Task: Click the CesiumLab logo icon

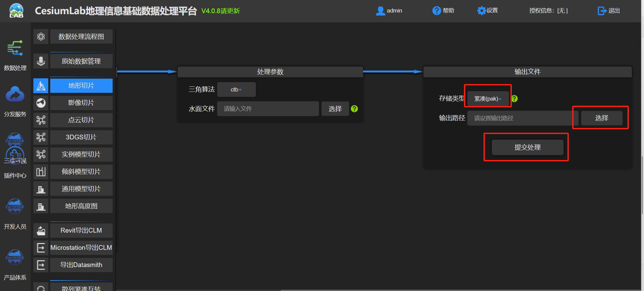Action: 16,10
